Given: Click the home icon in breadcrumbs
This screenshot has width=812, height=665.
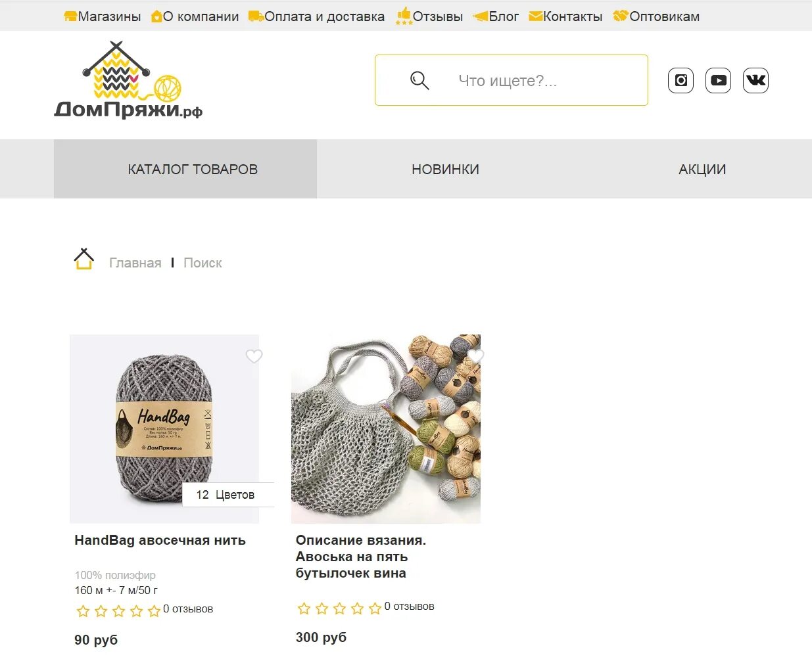Looking at the screenshot, I should point(84,259).
